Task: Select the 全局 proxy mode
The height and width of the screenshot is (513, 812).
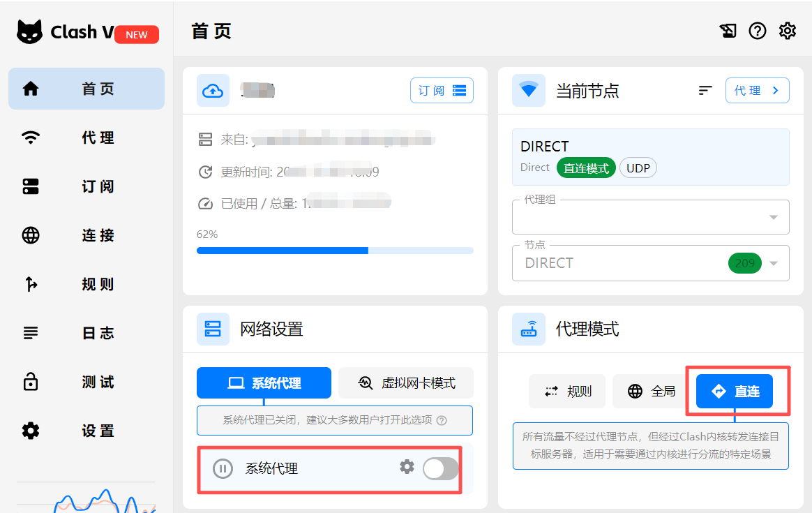Action: pos(652,391)
